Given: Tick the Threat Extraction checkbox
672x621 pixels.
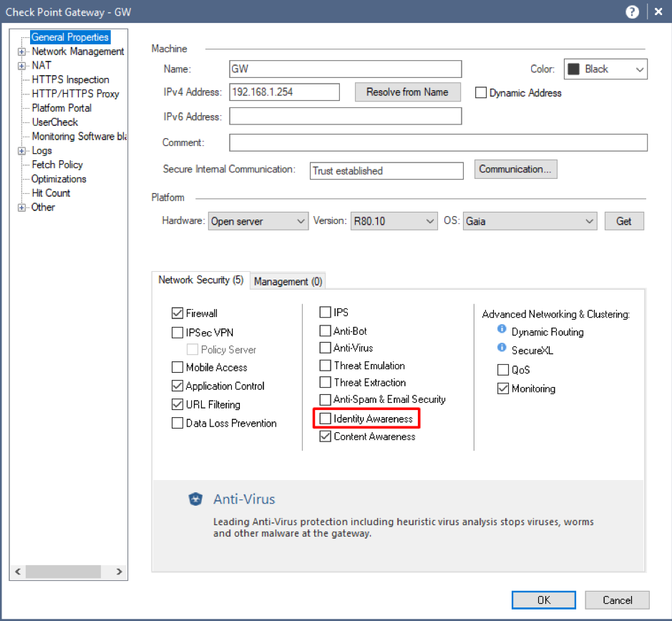Looking at the screenshot, I should 326,382.
